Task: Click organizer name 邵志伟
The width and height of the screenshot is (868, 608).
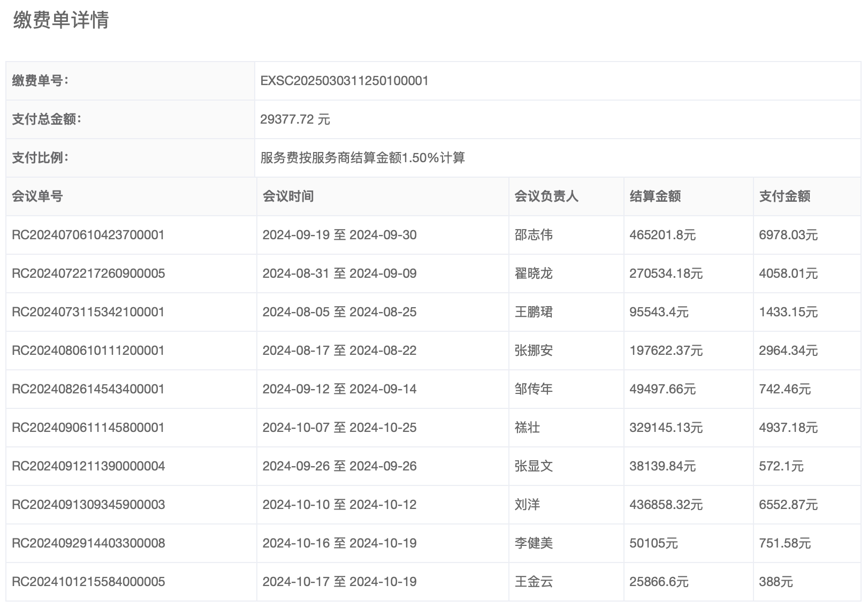Action: coord(534,235)
